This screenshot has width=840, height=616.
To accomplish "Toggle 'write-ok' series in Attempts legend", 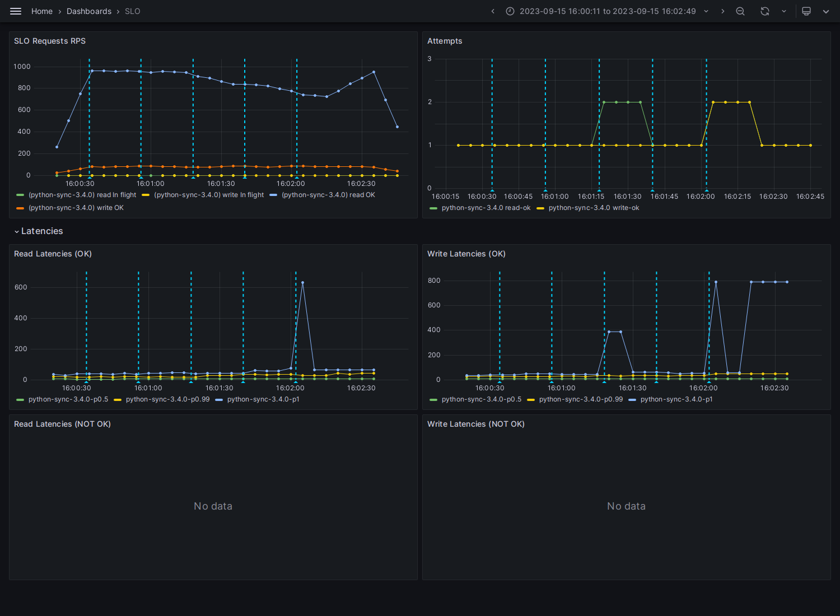I will (594, 208).
